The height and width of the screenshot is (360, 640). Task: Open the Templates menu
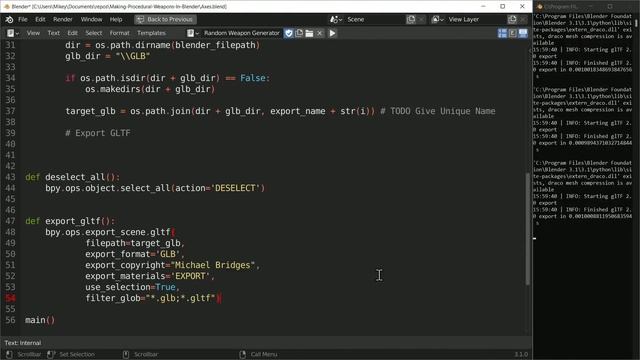(x=151, y=33)
